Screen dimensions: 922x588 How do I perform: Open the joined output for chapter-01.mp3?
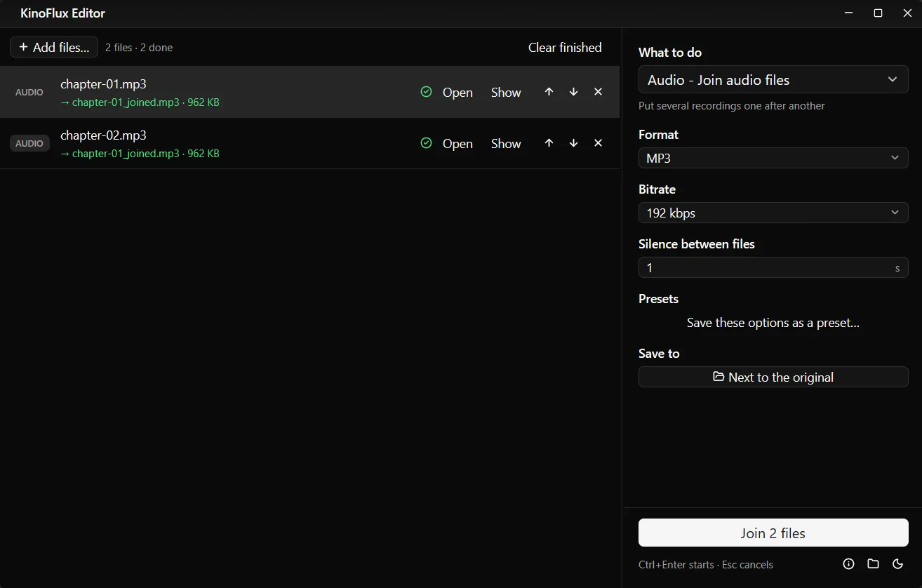(457, 92)
